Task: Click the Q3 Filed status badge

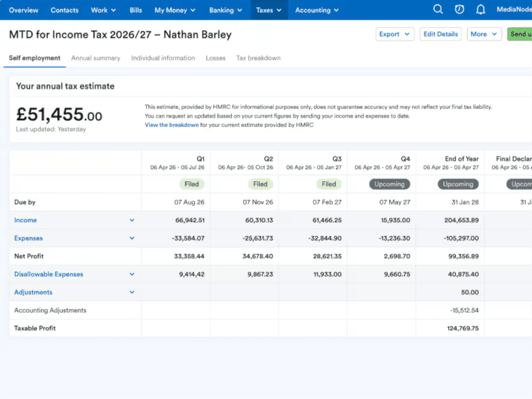Action: click(329, 184)
